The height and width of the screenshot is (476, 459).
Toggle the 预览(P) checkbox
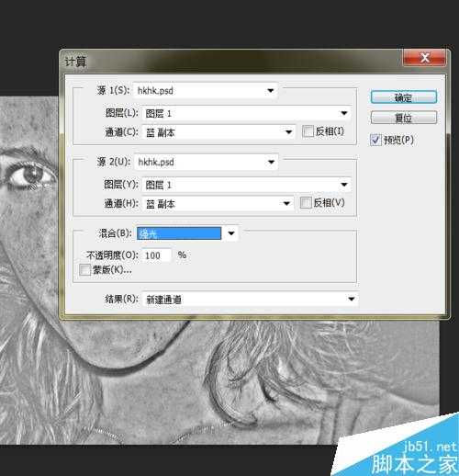click(375, 140)
